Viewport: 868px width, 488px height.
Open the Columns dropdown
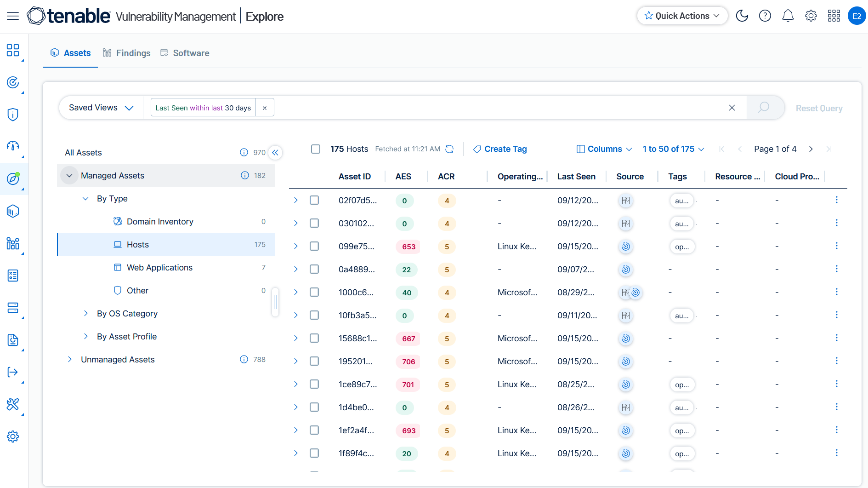(x=604, y=149)
